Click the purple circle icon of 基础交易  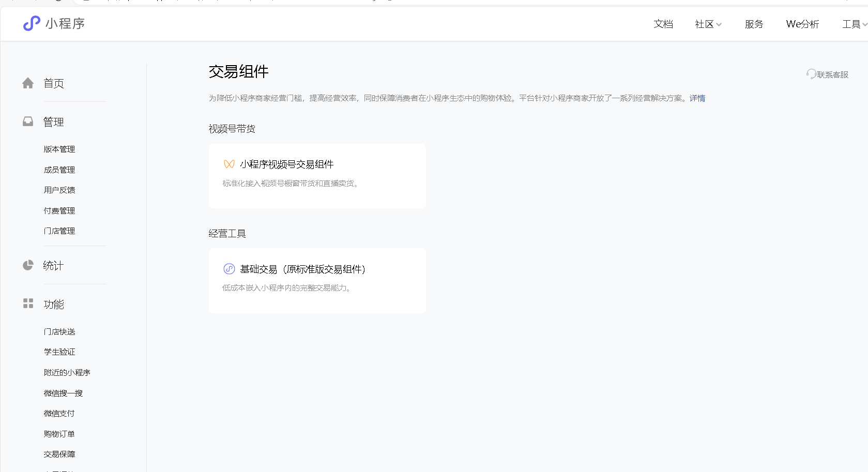click(229, 269)
